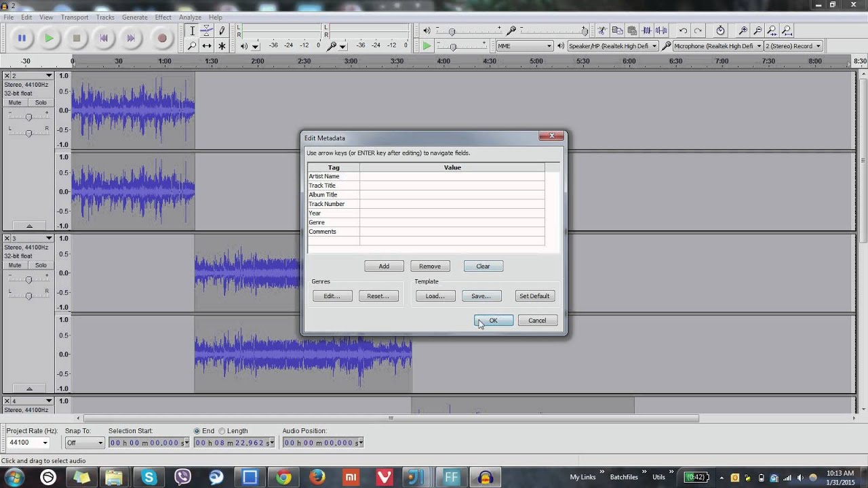This screenshot has width=868, height=488.
Task: Click the Genres Edit... button
Action: click(x=332, y=296)
